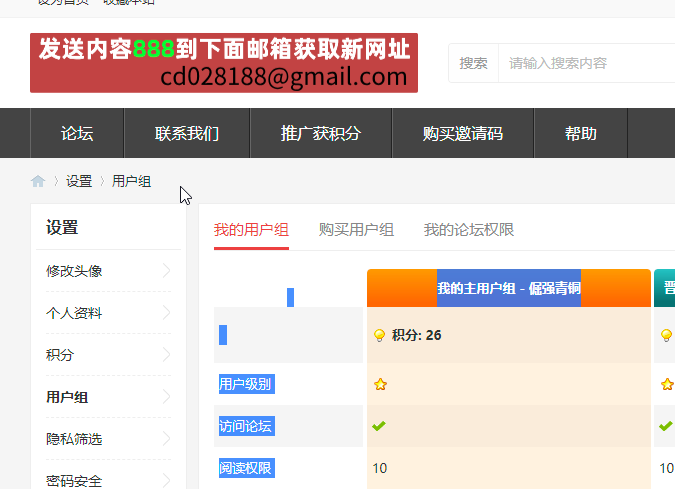
Task: Click the 积分: 26 text
Action: 416,335
